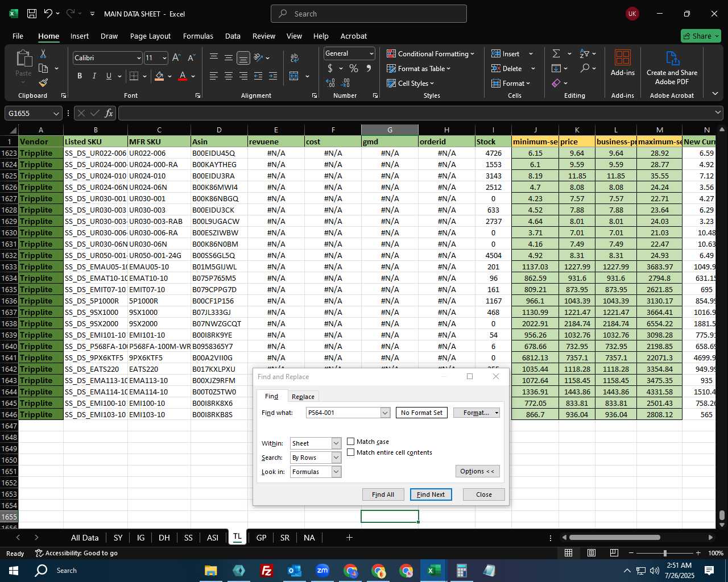Open the Look in Formulas dropdown

point(336,472)
